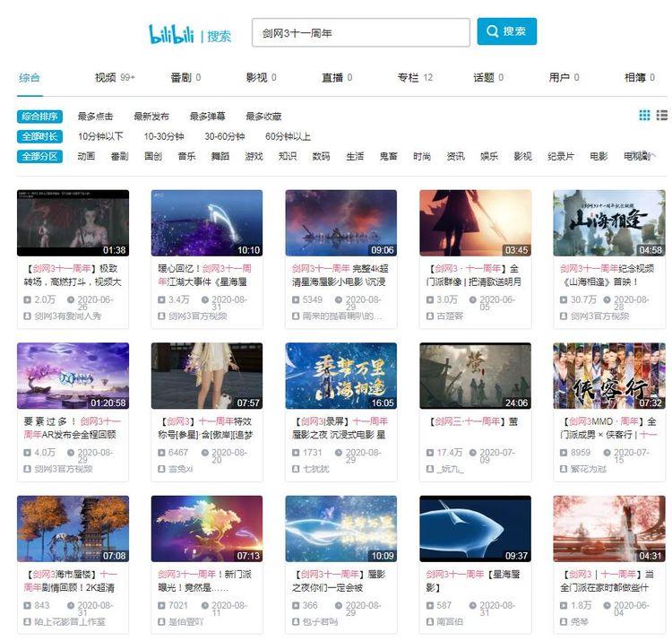
Task: Filter by 游戏 category
Action: click(x=254, y=157)
